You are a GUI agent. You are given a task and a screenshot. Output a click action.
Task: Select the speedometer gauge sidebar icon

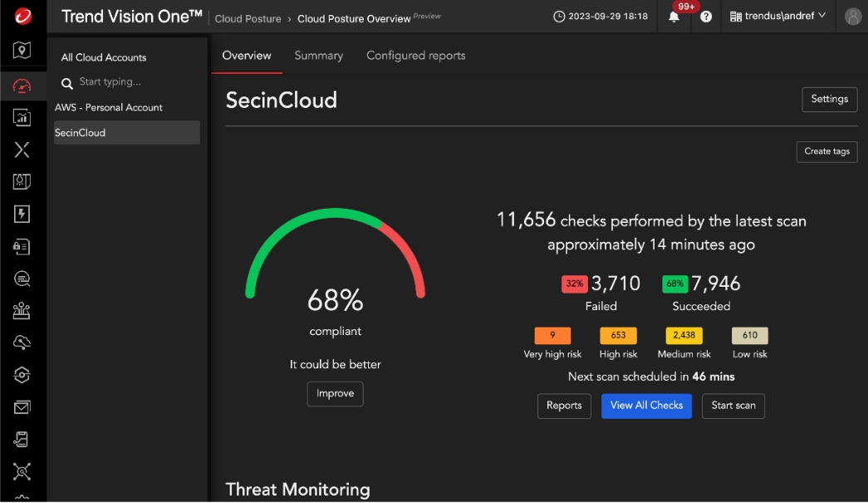point(22,86)
